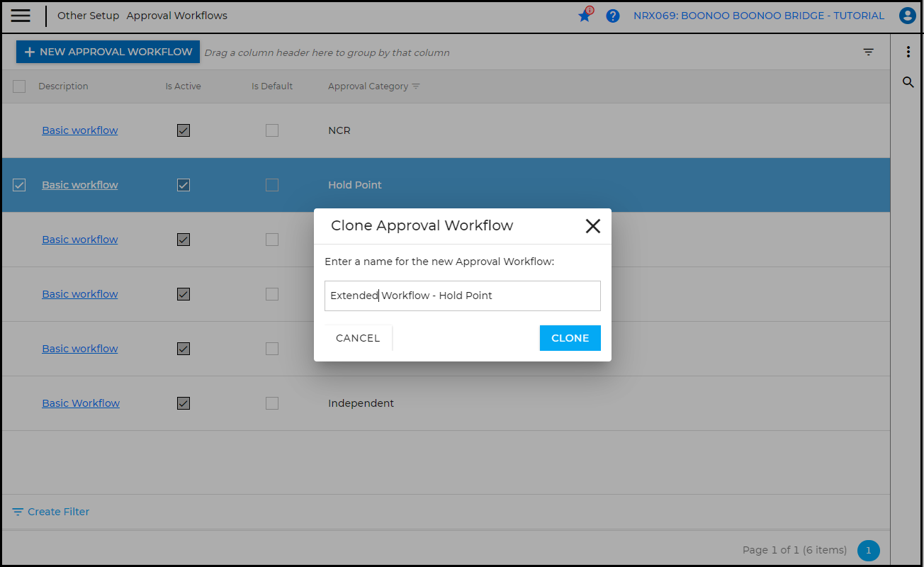Open the user profile account icon
The image size is (924, 567).
click(x=907, y=16)
